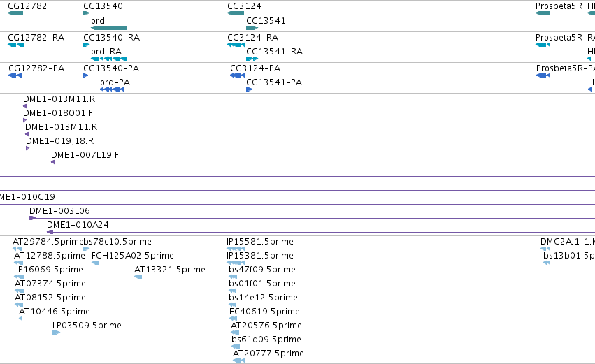Screen dimensions: 595x364
Task: Select the DME1-018O01.F marker arrow
Action: [x=25, y=120]
